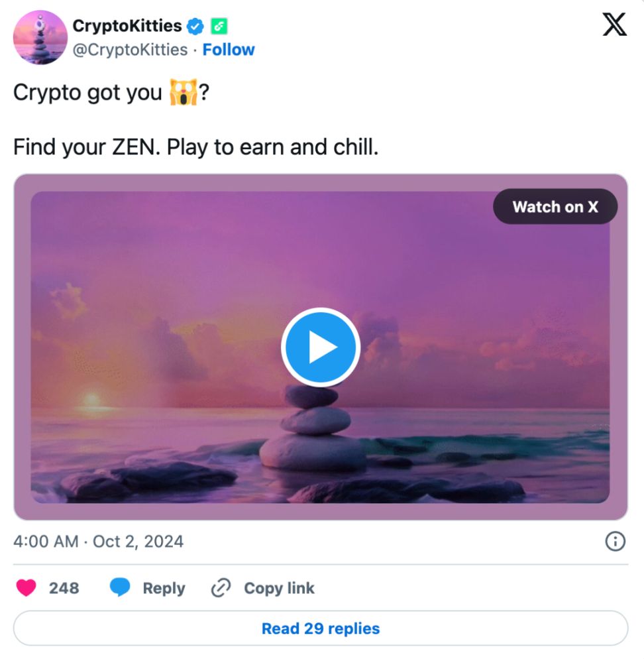This screenshot has height=659, width=644.
Task: Open the 4:00 AM Oct 2, 2024 timestamp
Action: tap(98, 542)
